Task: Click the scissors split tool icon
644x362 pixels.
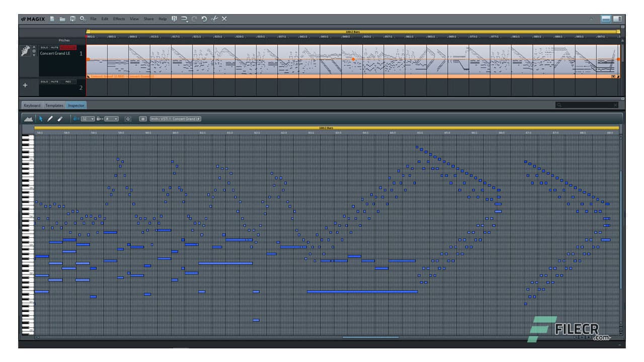Action: [x=215, y=19]
